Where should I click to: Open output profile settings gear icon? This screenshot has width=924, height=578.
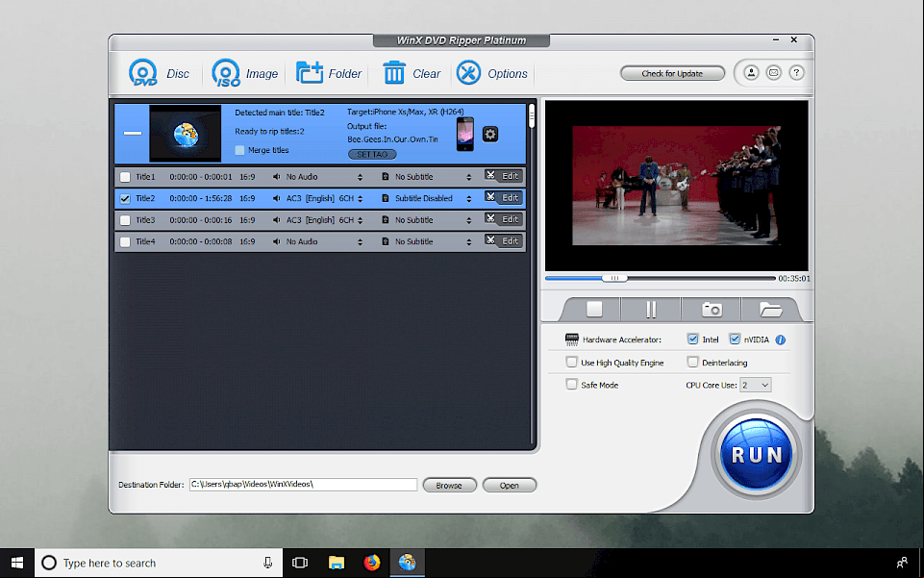[x=490, y=134]
